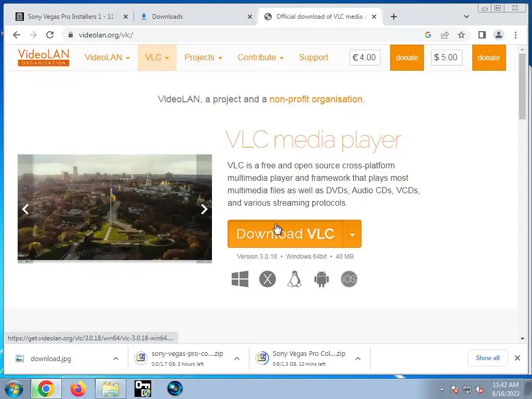Open Chrome tab search chevron
The height and width of the screenshot is (399, 532).
467,17
